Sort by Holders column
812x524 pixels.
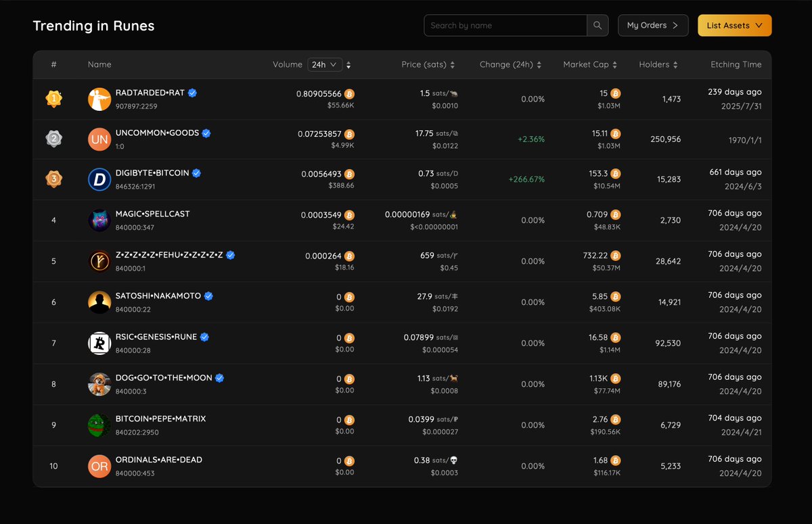click(x=675, y=65)
